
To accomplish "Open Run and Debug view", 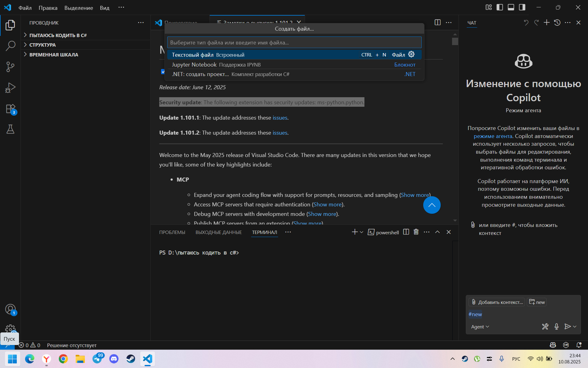I will pos(10,88).
